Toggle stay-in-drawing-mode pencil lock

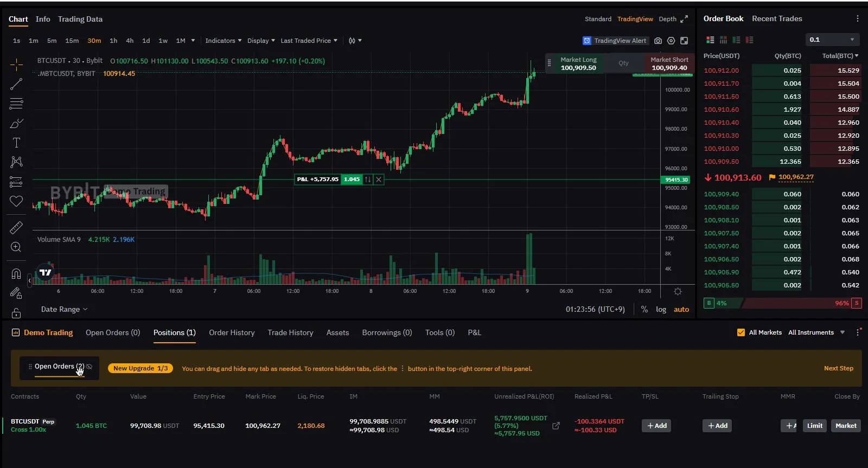coord(16,293)
